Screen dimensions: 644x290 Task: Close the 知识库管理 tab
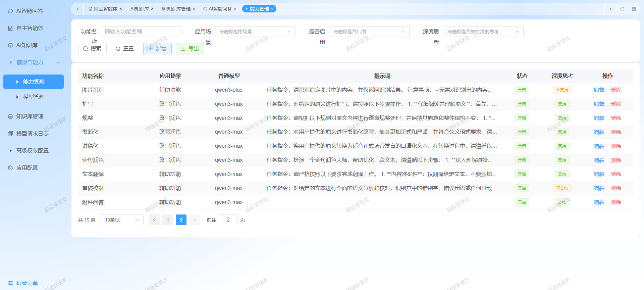tap(194, 9)
